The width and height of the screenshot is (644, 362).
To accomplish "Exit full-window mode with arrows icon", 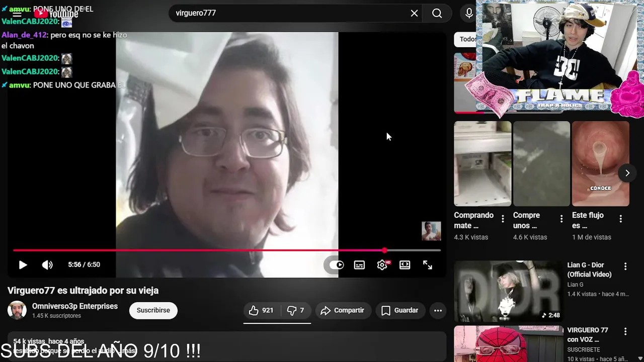I will 428,265.
